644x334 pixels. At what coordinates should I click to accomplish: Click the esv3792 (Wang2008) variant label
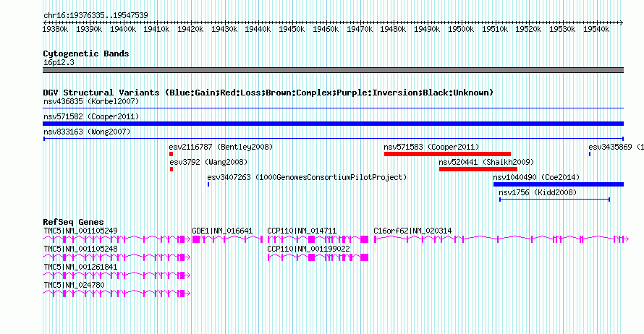point(208,162)
